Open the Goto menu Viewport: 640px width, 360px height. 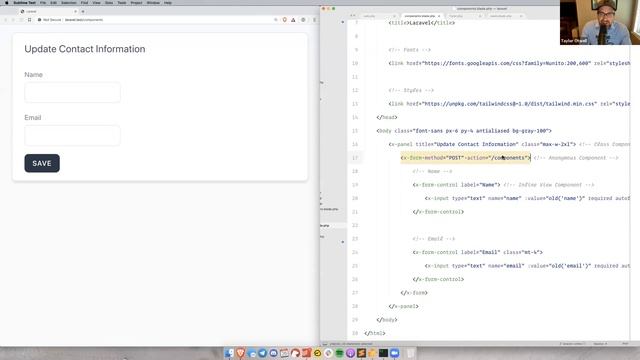tap(109, 3)
